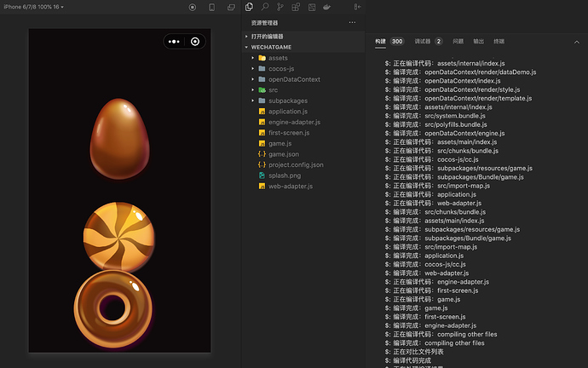The image size is (588, 368).
Task: Select the project.config.json file
Action: tap(295, 164)
